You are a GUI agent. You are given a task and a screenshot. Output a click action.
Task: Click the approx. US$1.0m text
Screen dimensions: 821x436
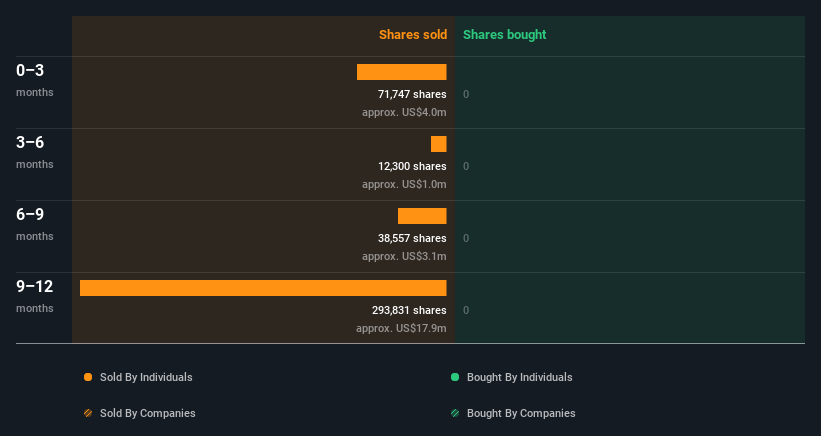[404, 184]
